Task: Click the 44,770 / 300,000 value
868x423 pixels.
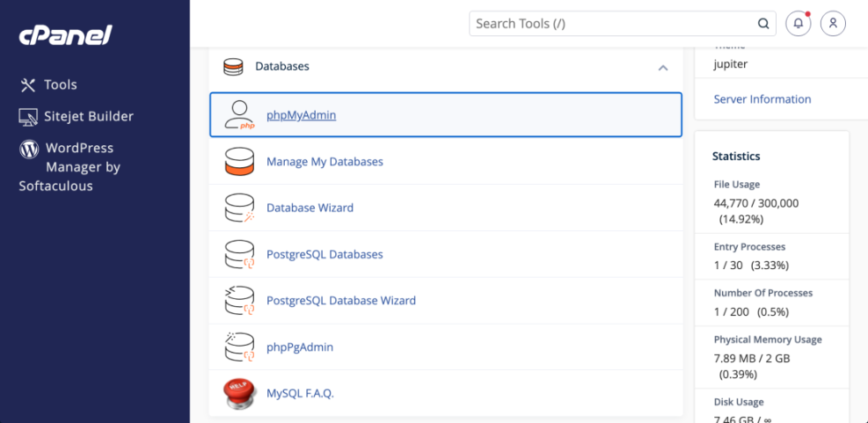Action: click(756, 203)
